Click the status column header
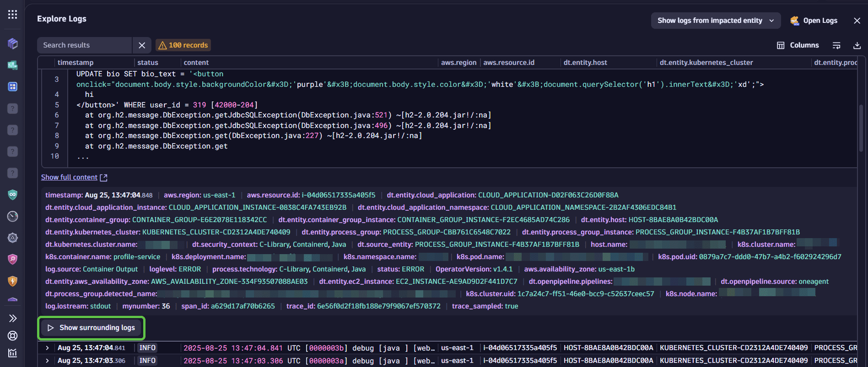Image resolution: width=868 pixels, height=367 pixels. tap(148, 63)
